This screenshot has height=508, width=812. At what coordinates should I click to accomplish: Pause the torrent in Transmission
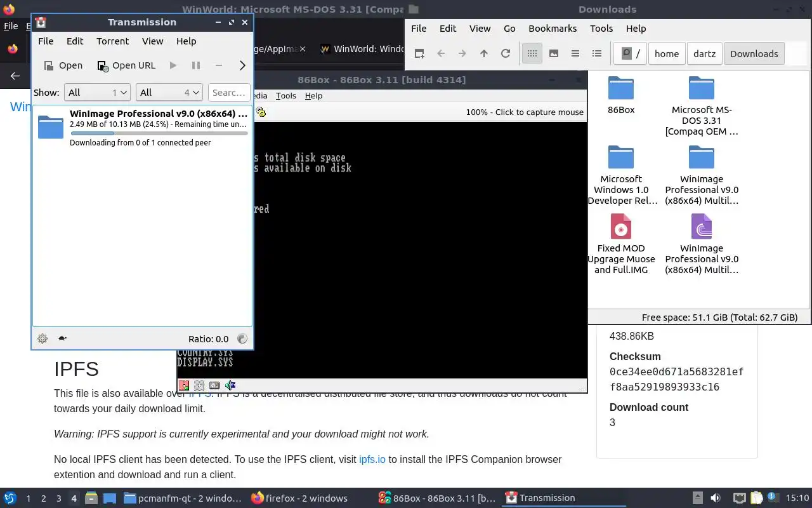click(196, 65)
